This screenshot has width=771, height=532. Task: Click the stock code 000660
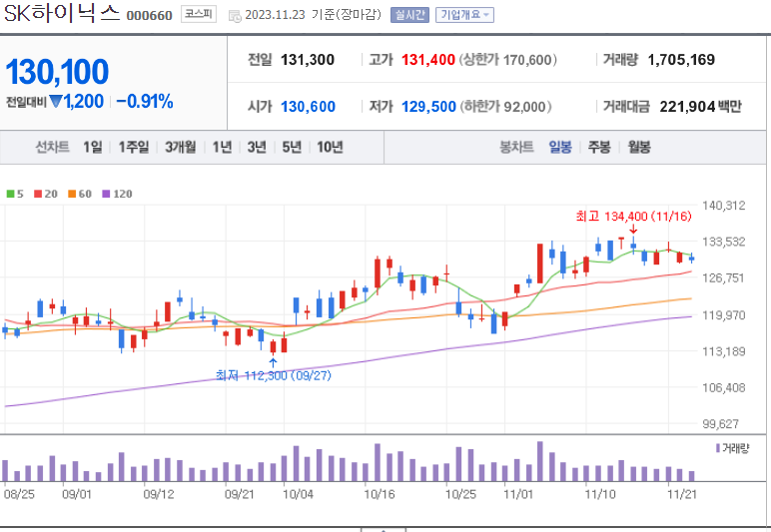tap(150, 16)
